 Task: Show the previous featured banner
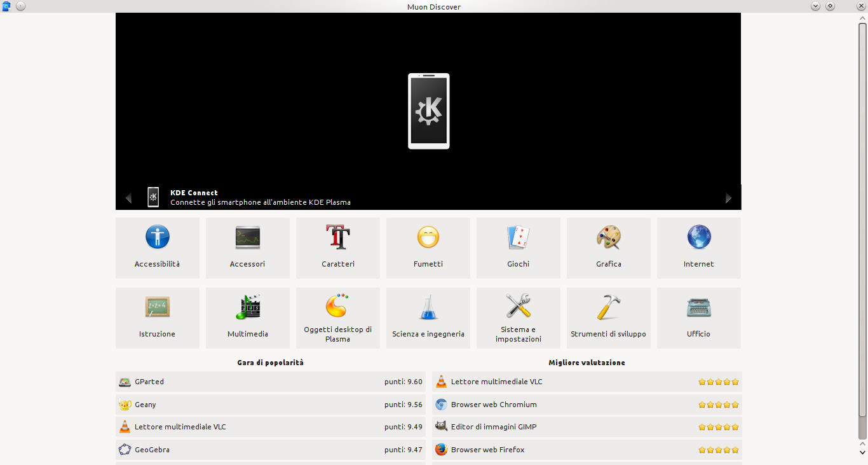click(128, 198)
